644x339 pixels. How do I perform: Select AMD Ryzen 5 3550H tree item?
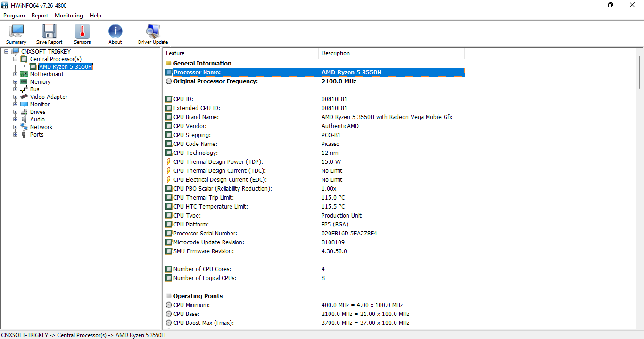pyautogui.click(x=66, y=66)
